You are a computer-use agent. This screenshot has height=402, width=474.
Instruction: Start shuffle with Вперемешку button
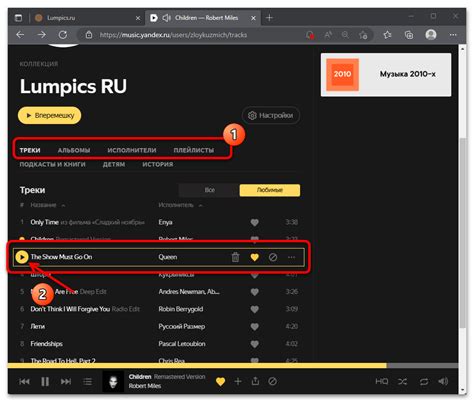(49, 115)
